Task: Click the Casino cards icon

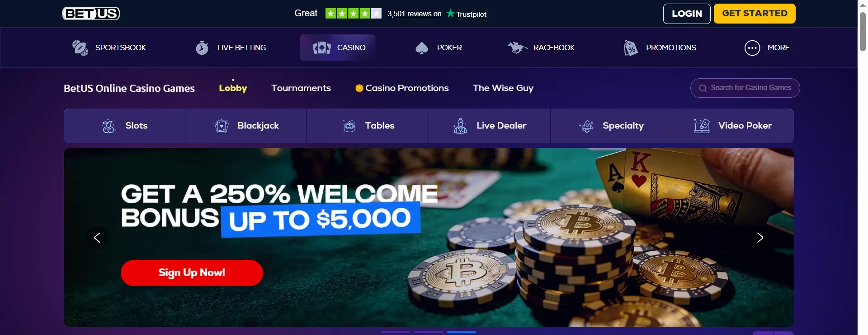Action: click(321, 48)
